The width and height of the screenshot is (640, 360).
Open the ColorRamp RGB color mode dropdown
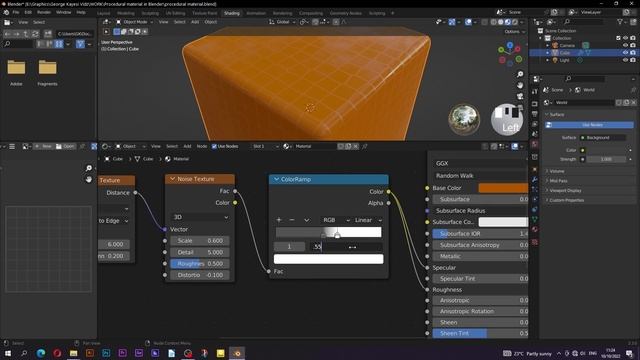tap(335, 220)
